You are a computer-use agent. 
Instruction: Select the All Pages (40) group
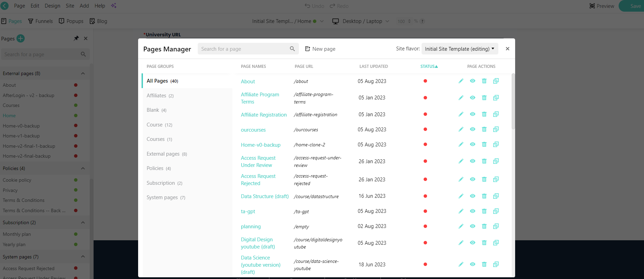[187, 81]
